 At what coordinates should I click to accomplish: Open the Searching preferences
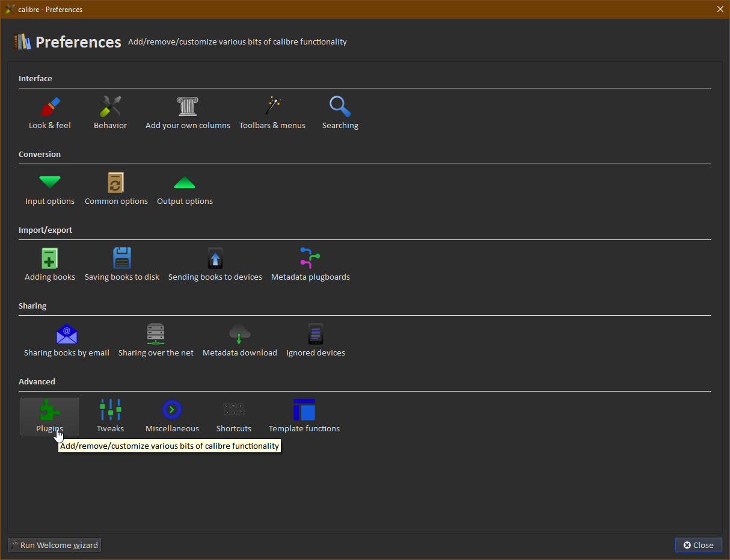click(x=340, y=113)
